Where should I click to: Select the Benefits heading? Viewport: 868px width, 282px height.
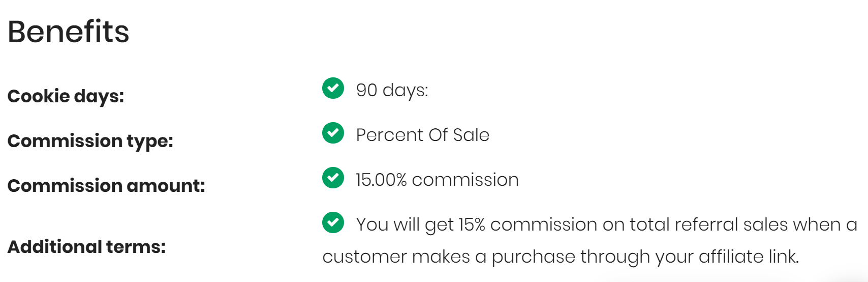point(69,32)
